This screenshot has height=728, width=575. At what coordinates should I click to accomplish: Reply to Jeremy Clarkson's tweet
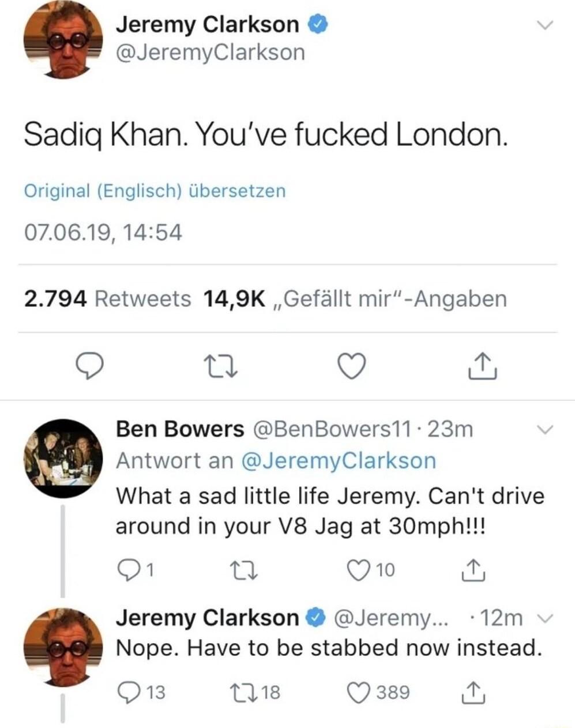tap(91, 366)
